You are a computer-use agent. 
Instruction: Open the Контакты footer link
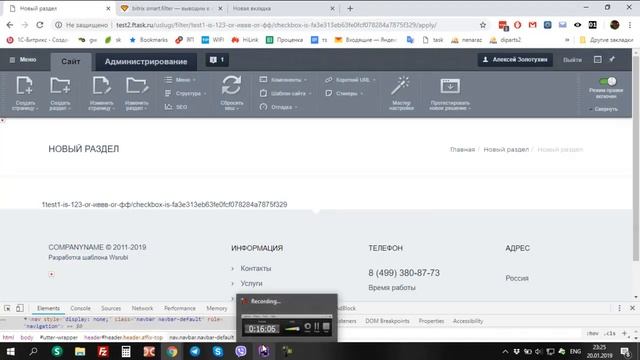click(x=256, y=269)
